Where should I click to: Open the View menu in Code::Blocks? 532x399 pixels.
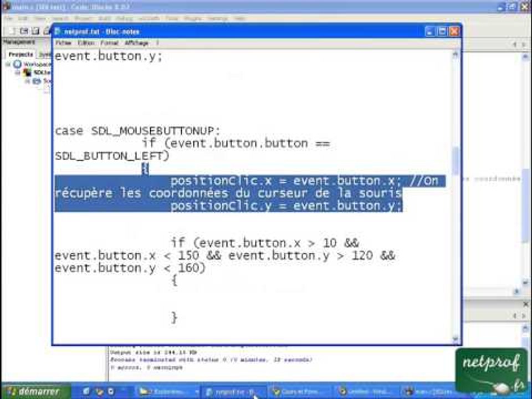pos(40,18)
